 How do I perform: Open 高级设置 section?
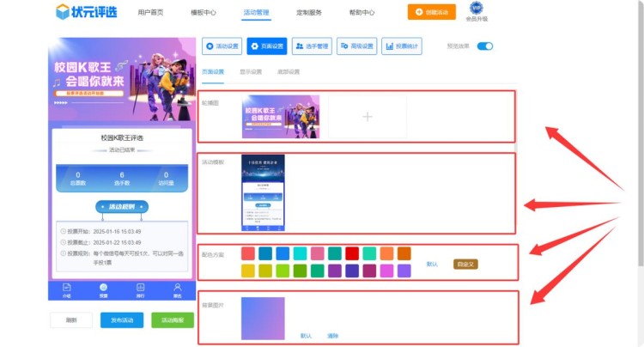(x=355, y=46)
